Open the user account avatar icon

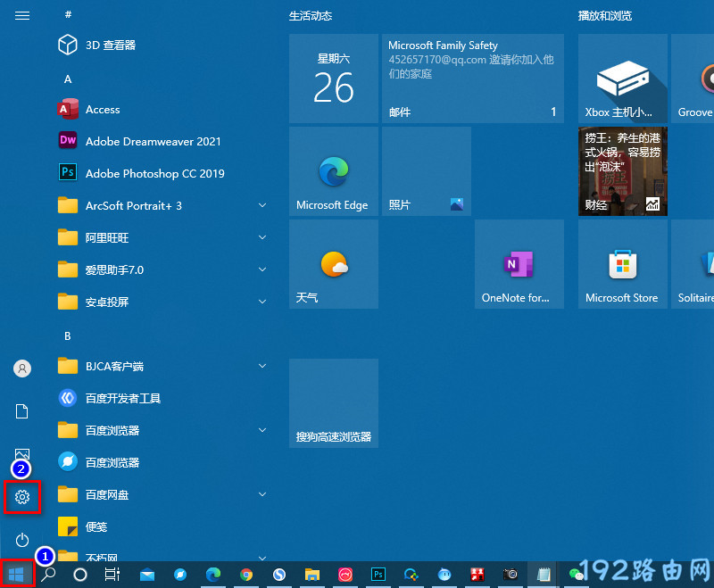coord(22,369)
